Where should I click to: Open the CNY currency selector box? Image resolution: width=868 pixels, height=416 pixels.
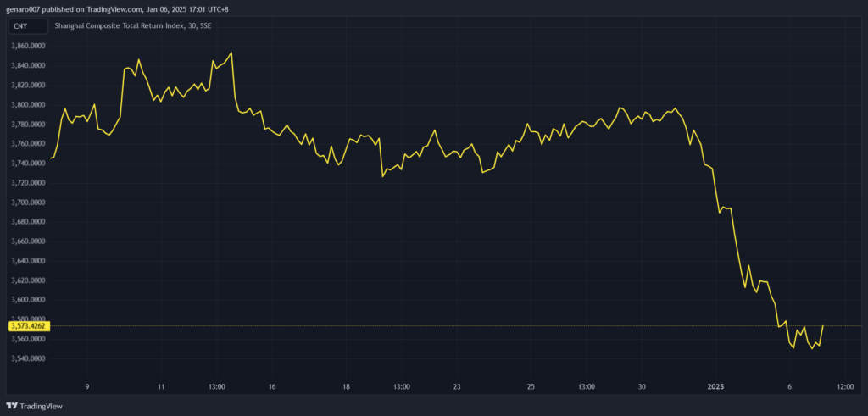[20, 26]
